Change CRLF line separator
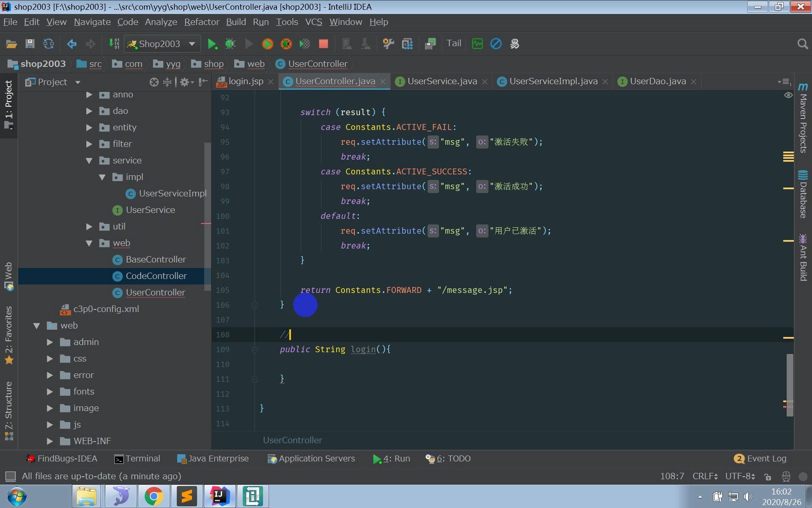The width and height of the screenshot is (812, 508). 705,476
